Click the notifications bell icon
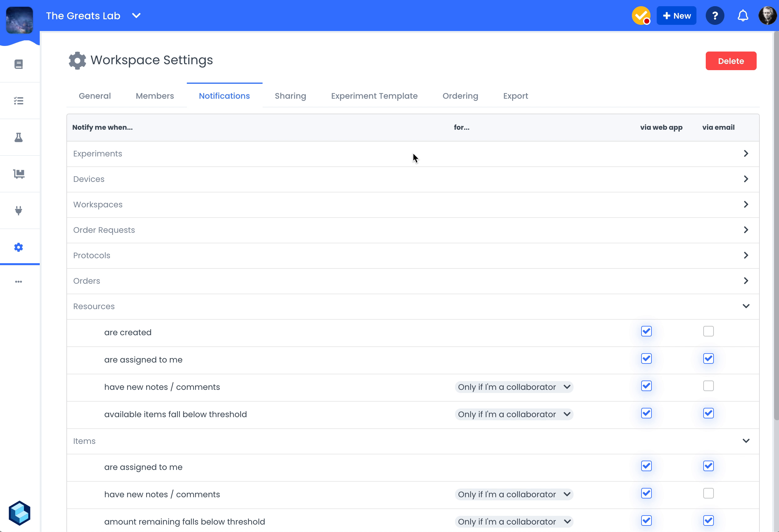The image size is (779, 532). (743, 16)
